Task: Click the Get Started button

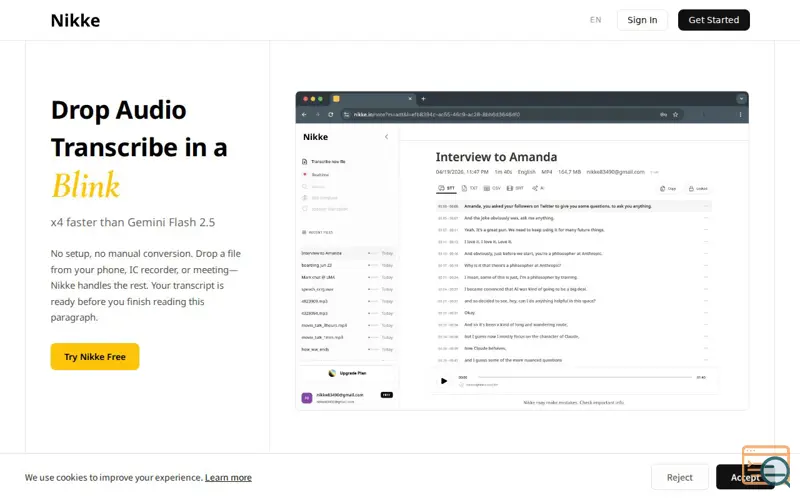Action: (713, 20)
